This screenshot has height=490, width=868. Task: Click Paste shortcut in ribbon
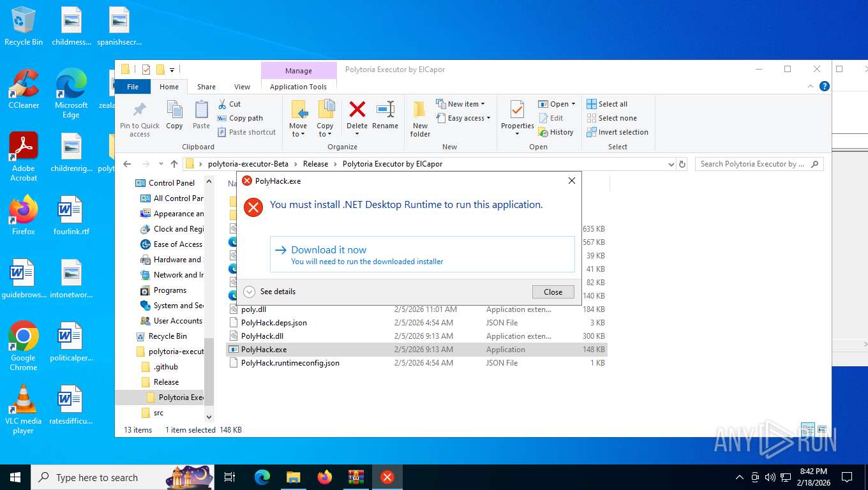247,132
